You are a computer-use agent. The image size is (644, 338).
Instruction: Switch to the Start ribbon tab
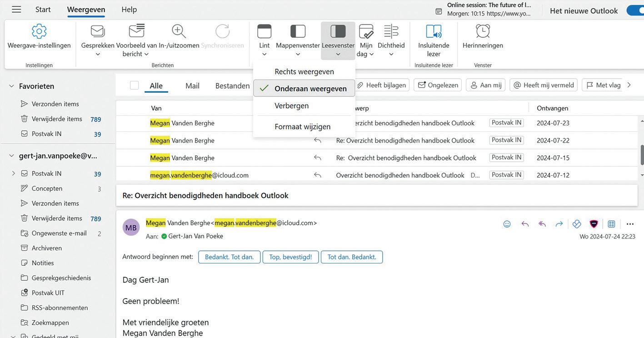click(x=43, y=9)
